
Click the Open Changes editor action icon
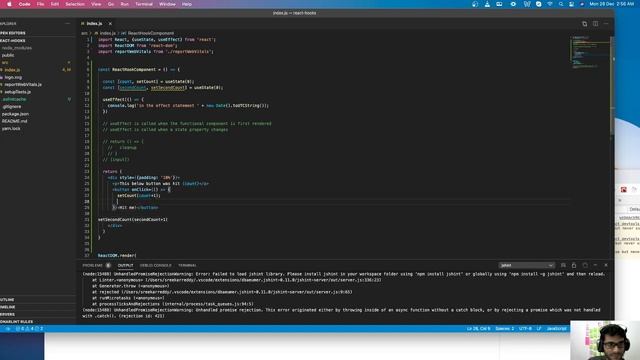click(x=584, y=24)
